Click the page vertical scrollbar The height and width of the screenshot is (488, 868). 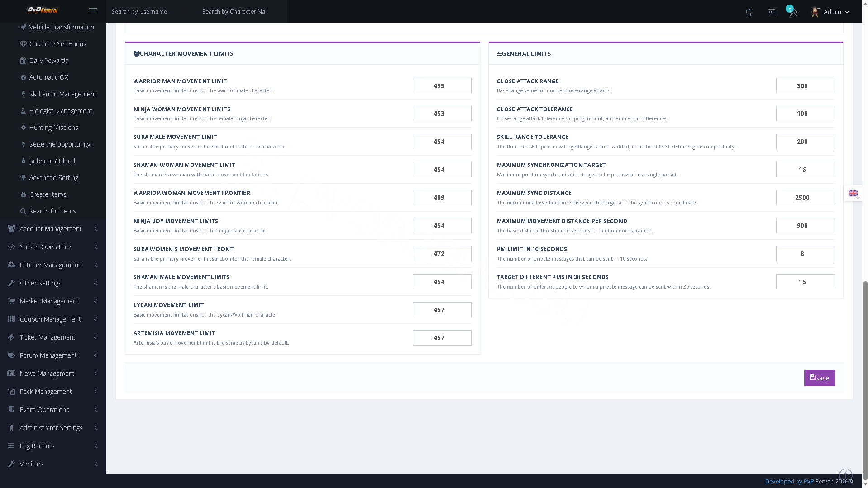pos(865,380)
